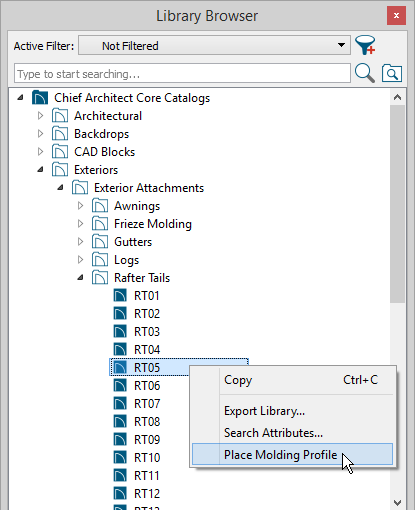Viewport: 415px width, 510px height.
Task: Select the RT01 label
Action: point(147,296)
